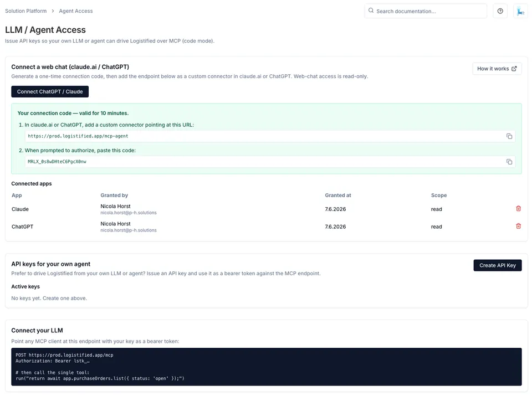Image resolution: width=532 pixels, height=396 pixels.
Task: Go to Solution Platform breadcrumb
Action: click(26, 11)
